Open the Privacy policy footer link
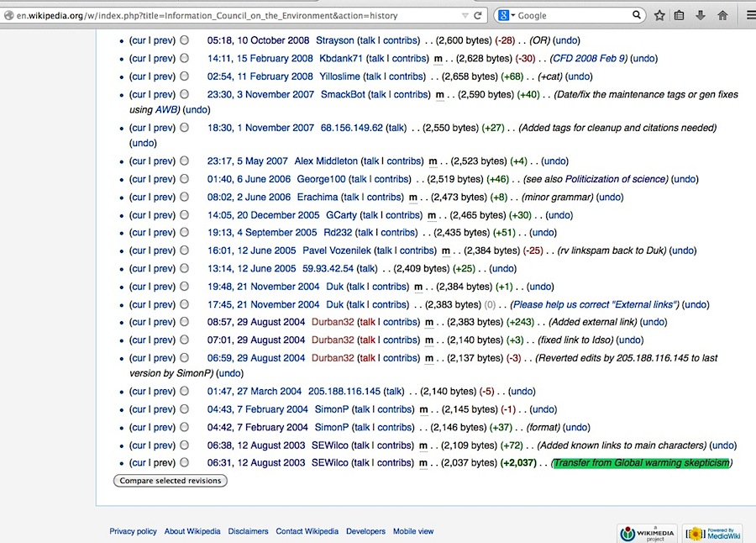 [133, 531]
